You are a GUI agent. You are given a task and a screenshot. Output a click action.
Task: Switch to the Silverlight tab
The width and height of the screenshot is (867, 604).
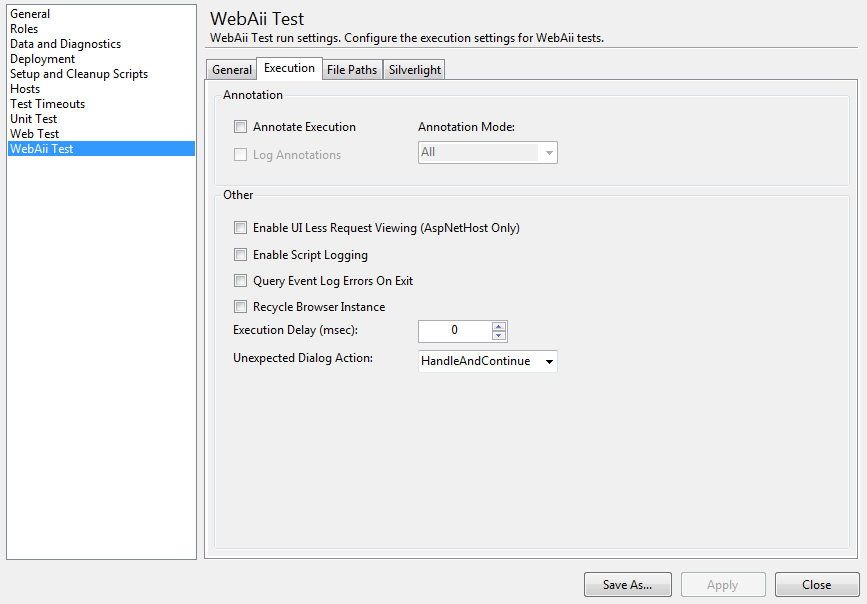[414, 70]
